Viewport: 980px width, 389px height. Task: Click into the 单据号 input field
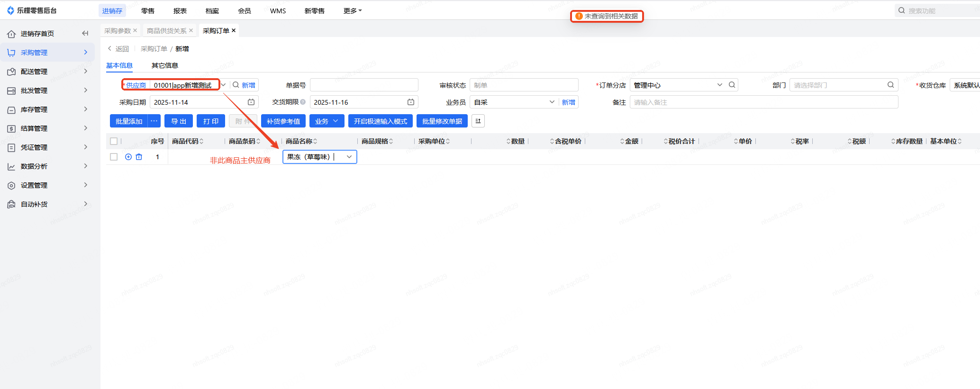pos(364,85)
